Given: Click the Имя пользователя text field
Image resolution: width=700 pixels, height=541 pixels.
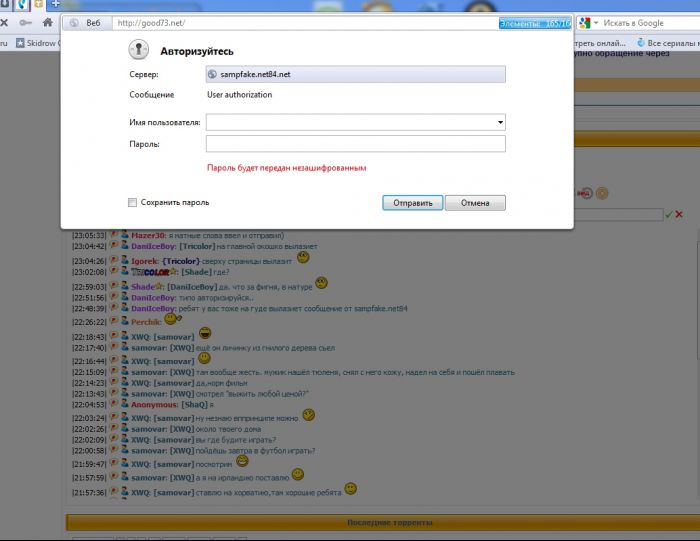Looking at the screenshot, I should (350, 122).
